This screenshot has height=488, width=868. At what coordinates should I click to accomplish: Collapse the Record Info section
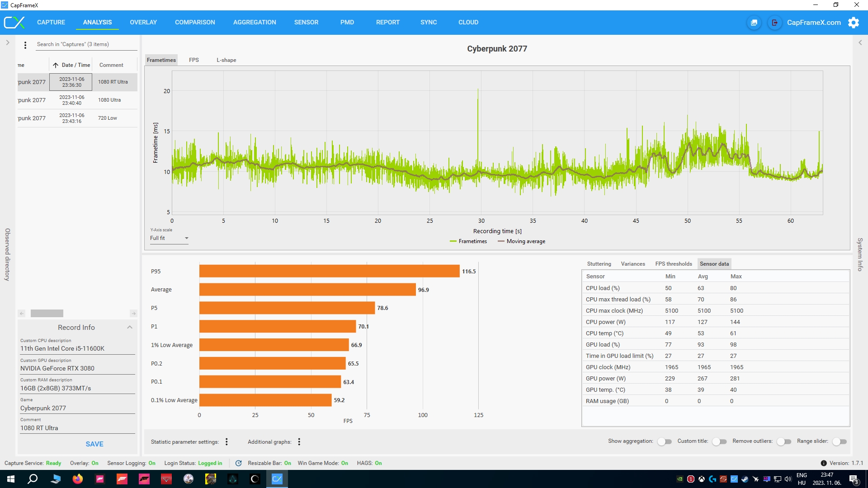[x=130, y=327]
